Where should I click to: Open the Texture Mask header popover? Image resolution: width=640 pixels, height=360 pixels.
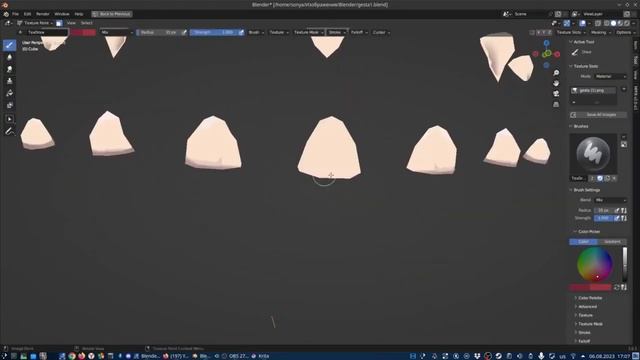point(308,32)
